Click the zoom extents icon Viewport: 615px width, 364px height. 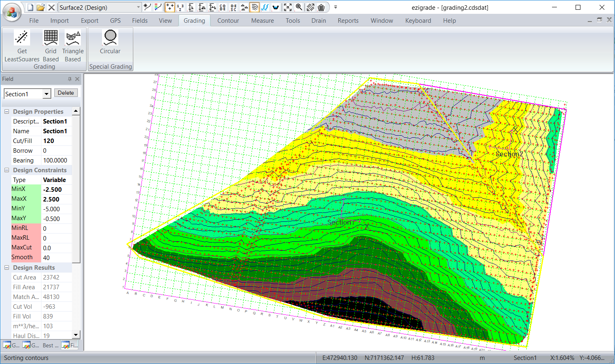288,7
